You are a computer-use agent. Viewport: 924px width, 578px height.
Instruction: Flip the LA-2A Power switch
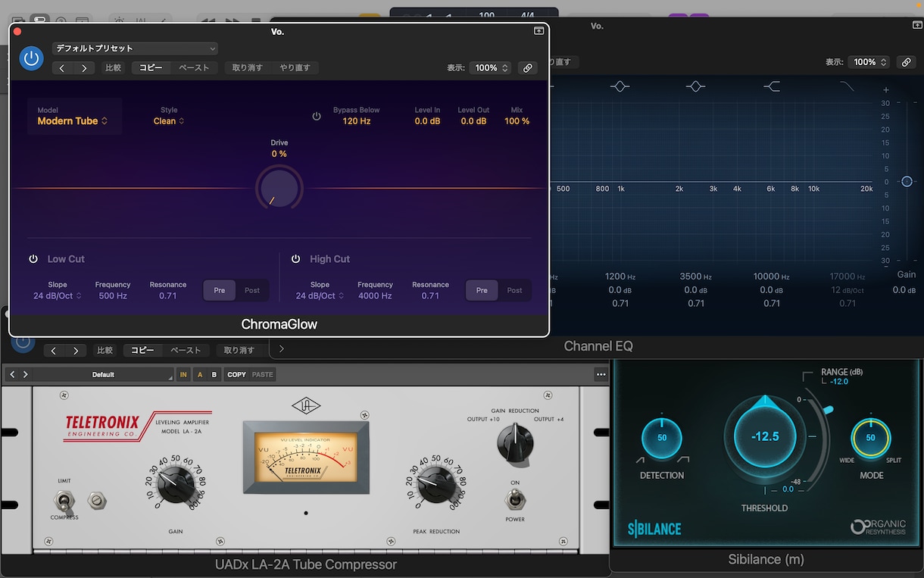point(515,498)
